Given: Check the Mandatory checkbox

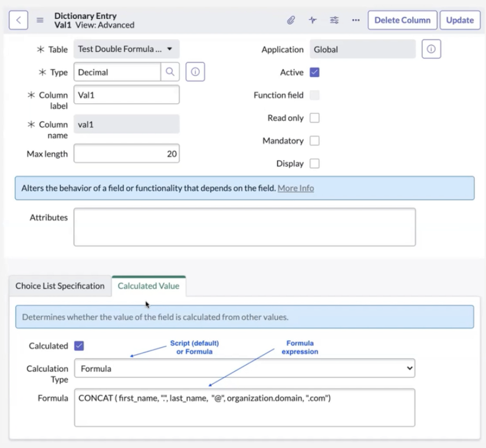Looking at the screenshot, I should (x=314, y=140).
